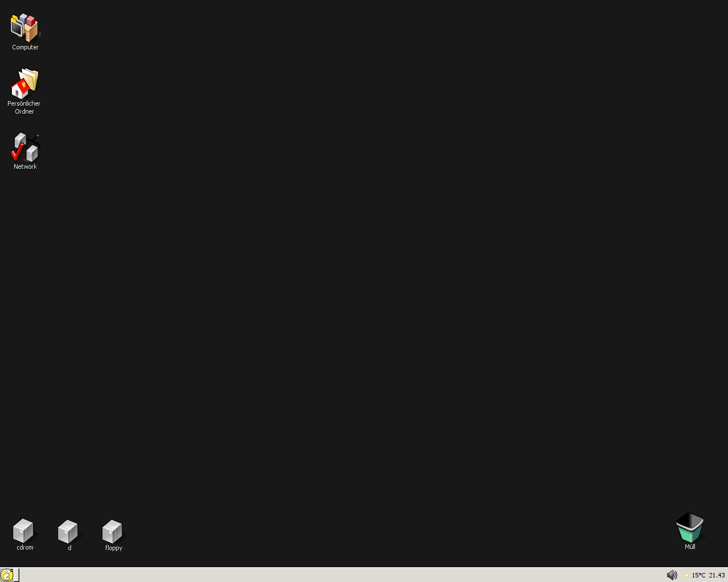Click the "Network" icon label text
728x582 pixels.
pyautogui.click(x=25, y=167)
